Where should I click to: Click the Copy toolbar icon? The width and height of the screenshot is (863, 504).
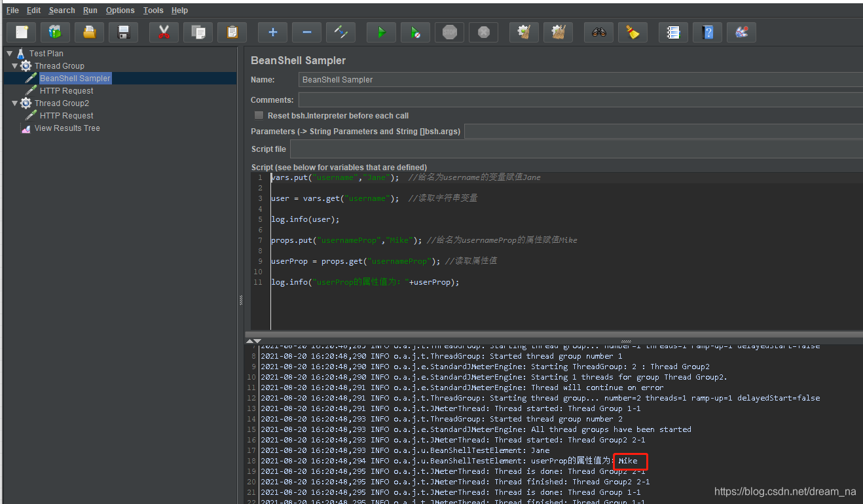tap(198, 32)
